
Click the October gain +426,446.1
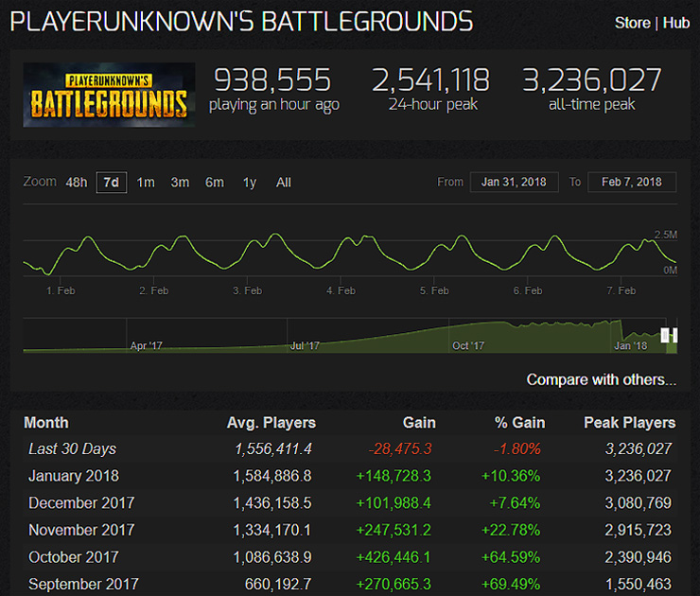click(394, 557)
